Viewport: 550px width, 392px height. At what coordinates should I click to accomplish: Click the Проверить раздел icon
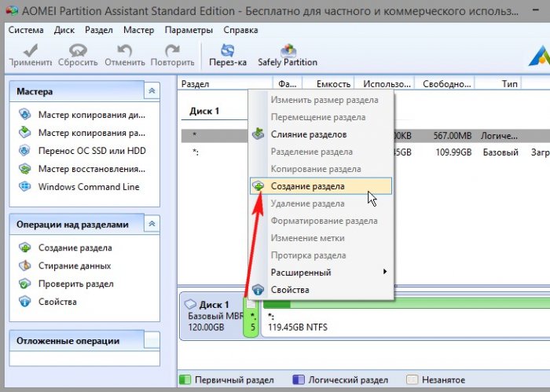coord(24,284)
